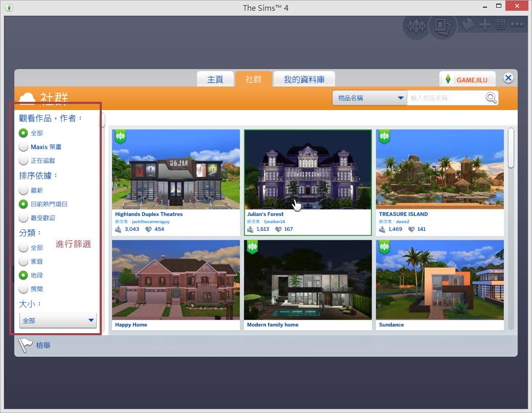Open the TREASURE ISLAND thumbnail
The image size is (532, 413).
pos(440,169)
